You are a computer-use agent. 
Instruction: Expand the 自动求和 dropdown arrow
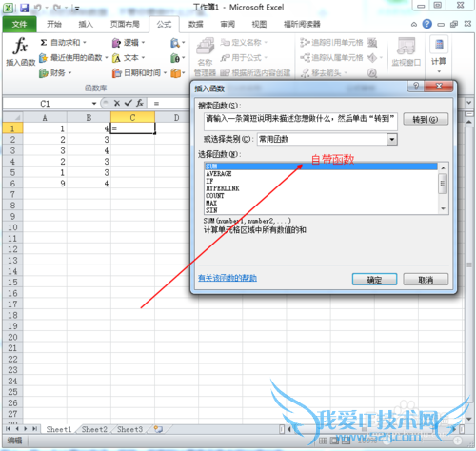point(85,43)
